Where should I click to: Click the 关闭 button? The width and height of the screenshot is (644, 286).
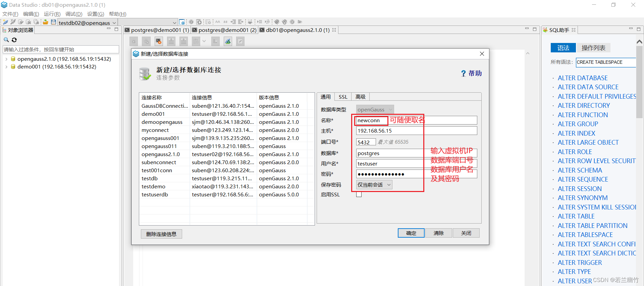coord(466,233)
